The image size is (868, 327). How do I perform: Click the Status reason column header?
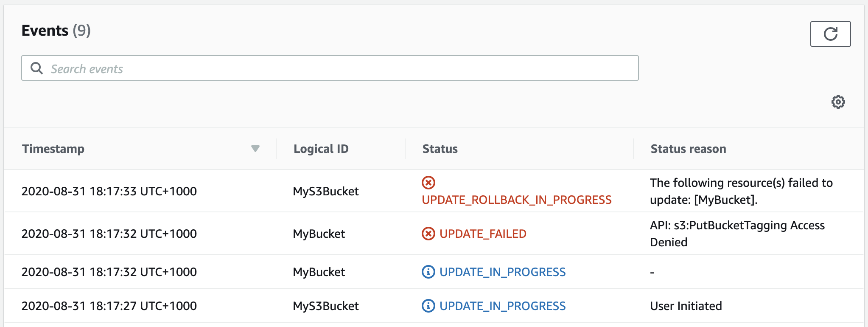(x=688, y=149)
